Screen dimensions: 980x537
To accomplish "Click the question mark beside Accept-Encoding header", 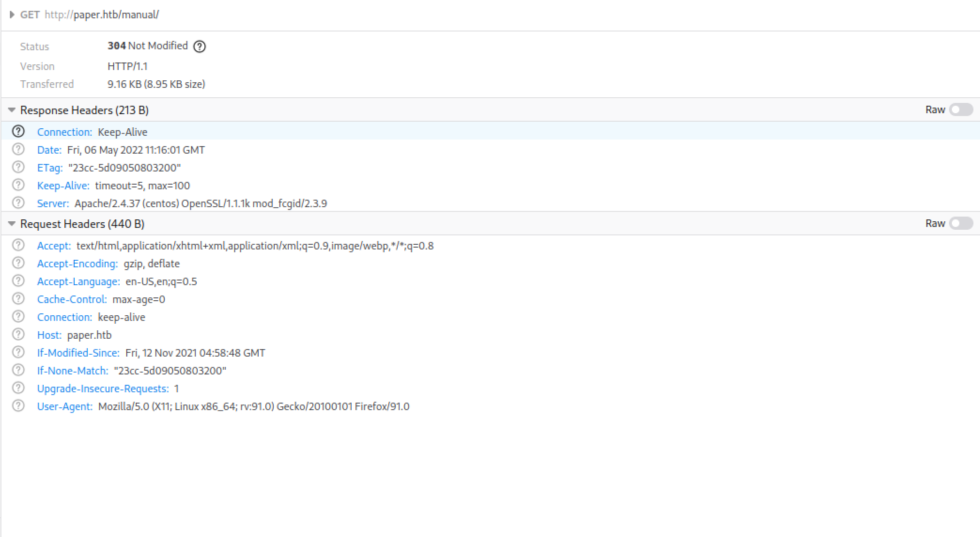I will (18, 263).
